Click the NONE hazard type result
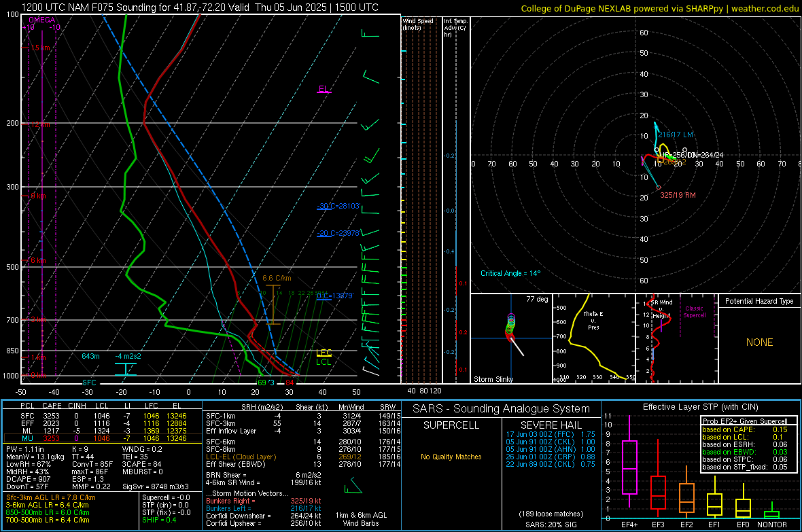This screenshot has height=532, width=802. tap(760, 342)
